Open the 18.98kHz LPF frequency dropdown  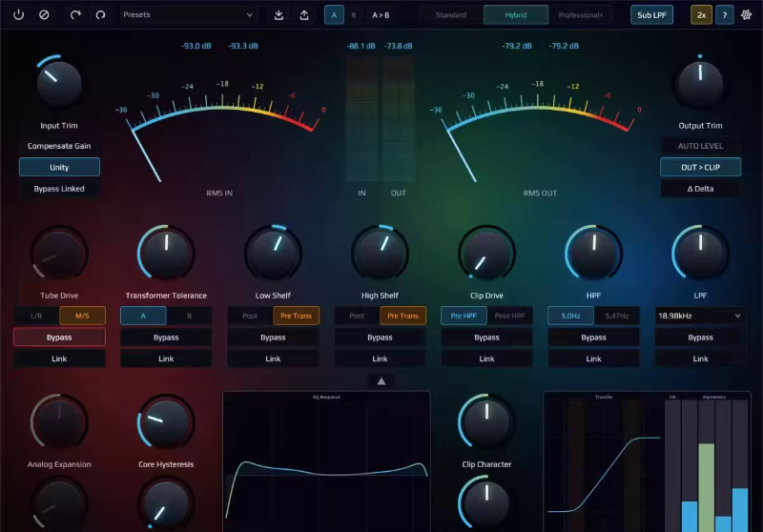(699, 316)
